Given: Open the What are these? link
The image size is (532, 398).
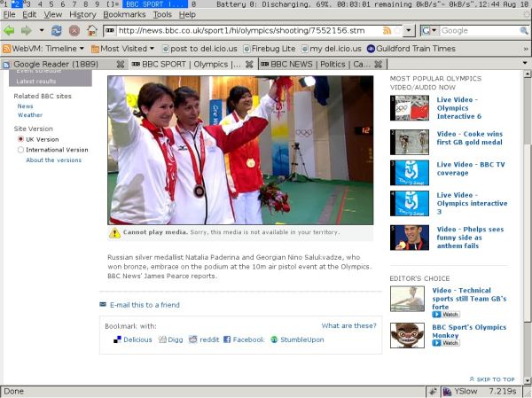Looking at the screenshot, I should (x=348, y=325).
